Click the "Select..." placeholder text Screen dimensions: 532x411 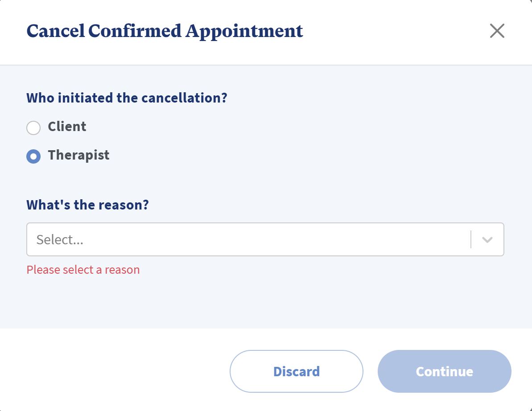tap(60, 240)
